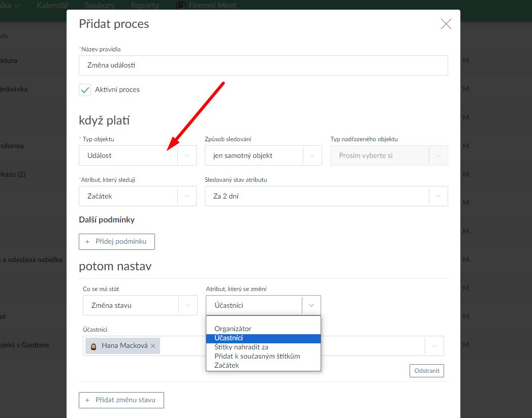The height and width of the screenshot is (418, 532).
Task: Expand the Účastníci selection arrow
Action: (434, 346)
